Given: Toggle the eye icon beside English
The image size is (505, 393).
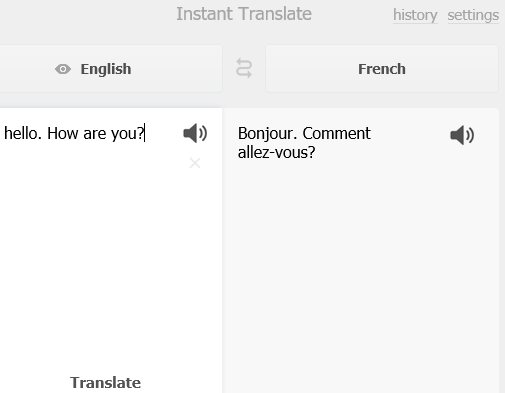Looking at the screenshot, I should pos(63,69).
